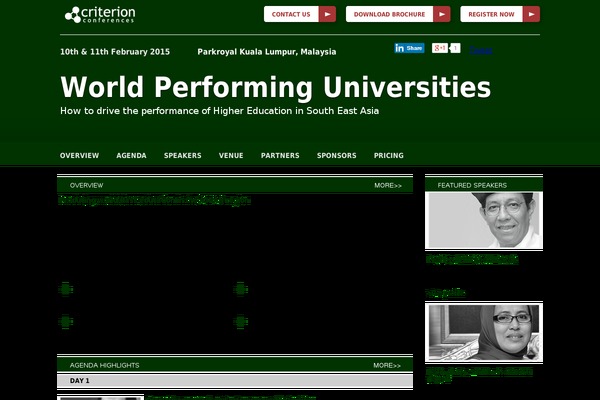Viewport: 600px width, 400px height.
Task: Click the Criterion Conferences logo
Action: [100, 15]
